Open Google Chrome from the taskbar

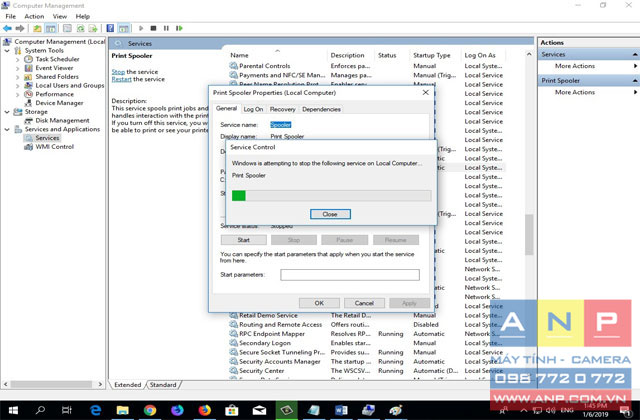(x=149, y=410)
